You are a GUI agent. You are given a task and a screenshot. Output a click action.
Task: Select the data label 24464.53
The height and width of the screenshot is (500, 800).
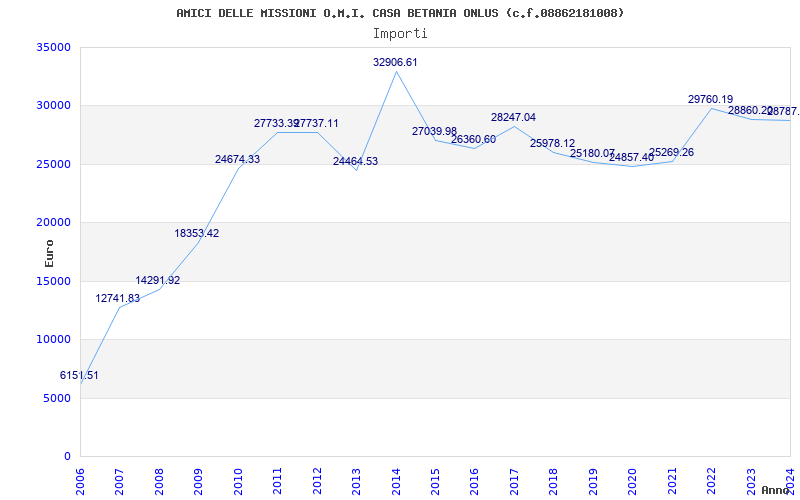point(356,162)
